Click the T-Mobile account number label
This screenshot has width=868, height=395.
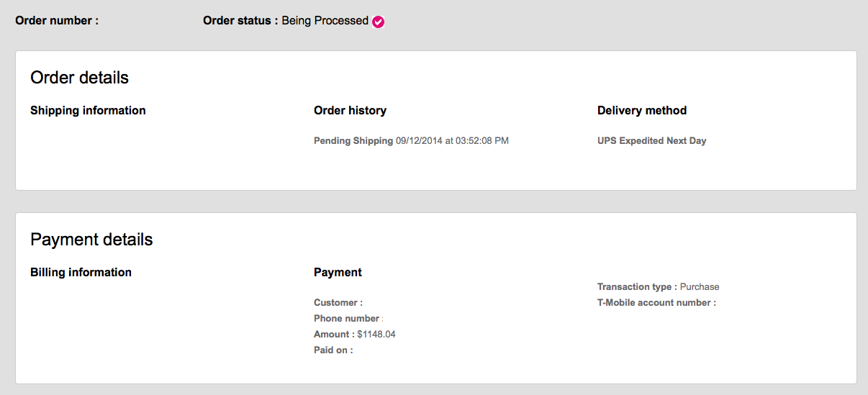point(656,303)
